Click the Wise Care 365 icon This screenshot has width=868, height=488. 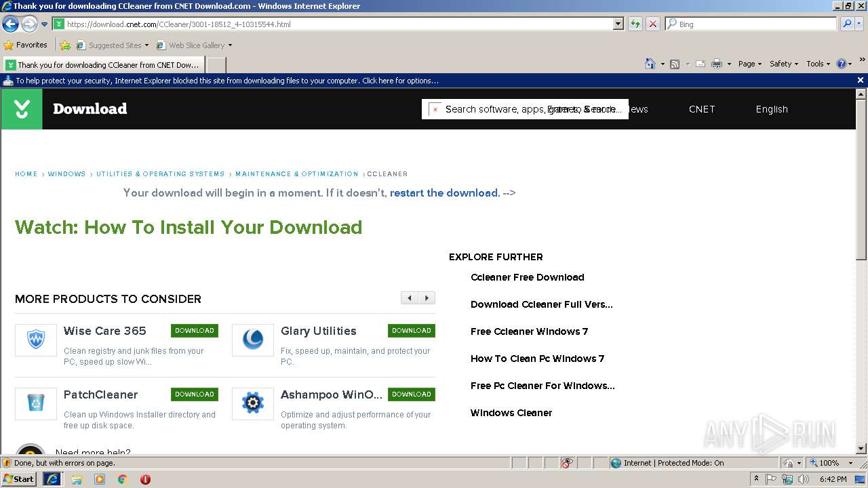pyautogui.click(x=36, y=340)
